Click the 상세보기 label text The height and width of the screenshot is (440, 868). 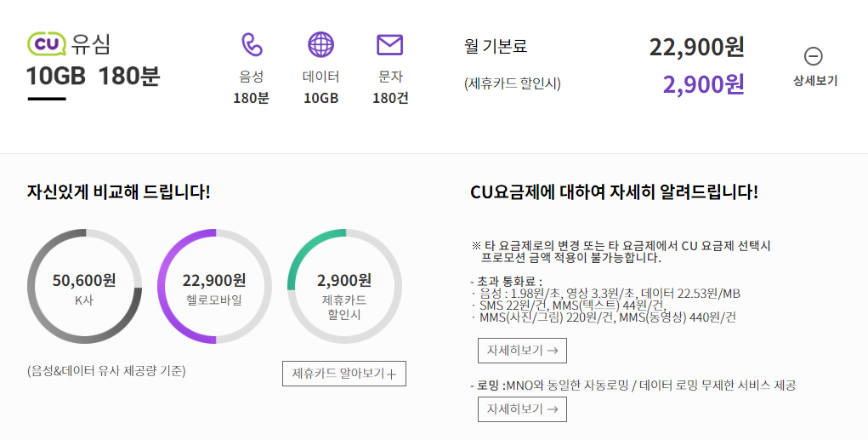pyautogui.click(x=814, y=80)
